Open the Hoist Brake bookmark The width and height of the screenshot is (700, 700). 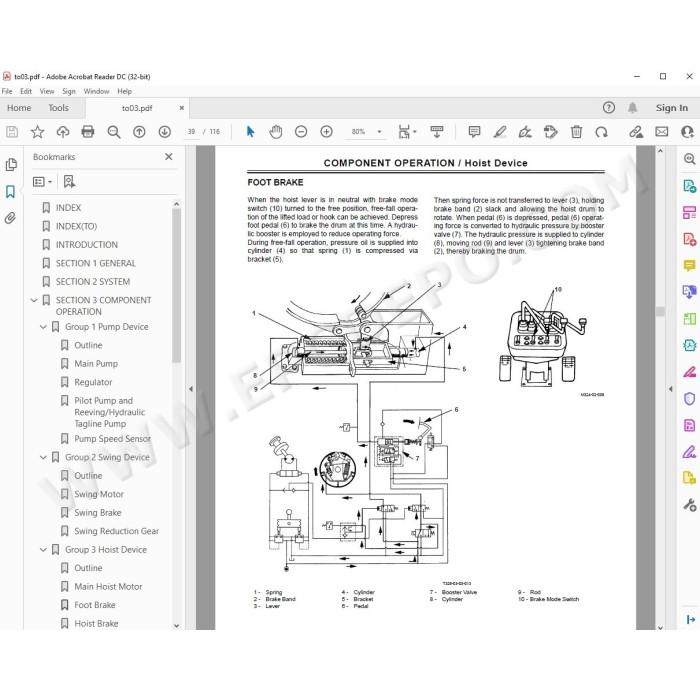[x=96, y=623]
